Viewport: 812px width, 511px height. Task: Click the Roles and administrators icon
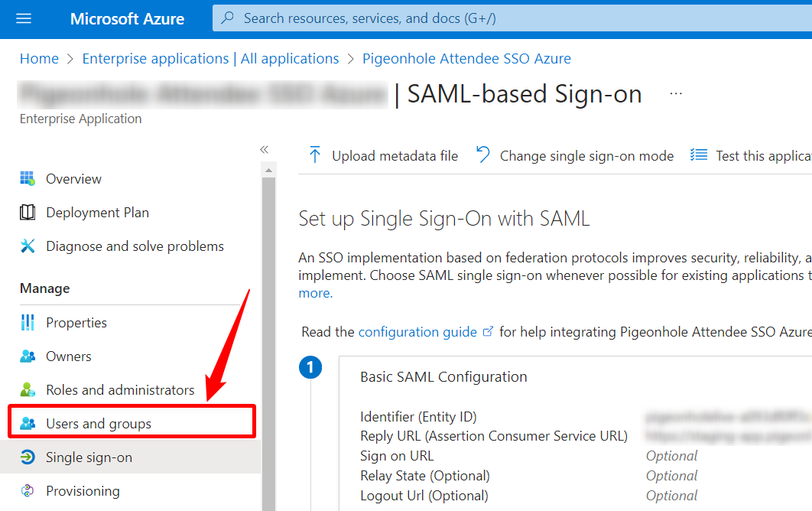coord(28,389)
